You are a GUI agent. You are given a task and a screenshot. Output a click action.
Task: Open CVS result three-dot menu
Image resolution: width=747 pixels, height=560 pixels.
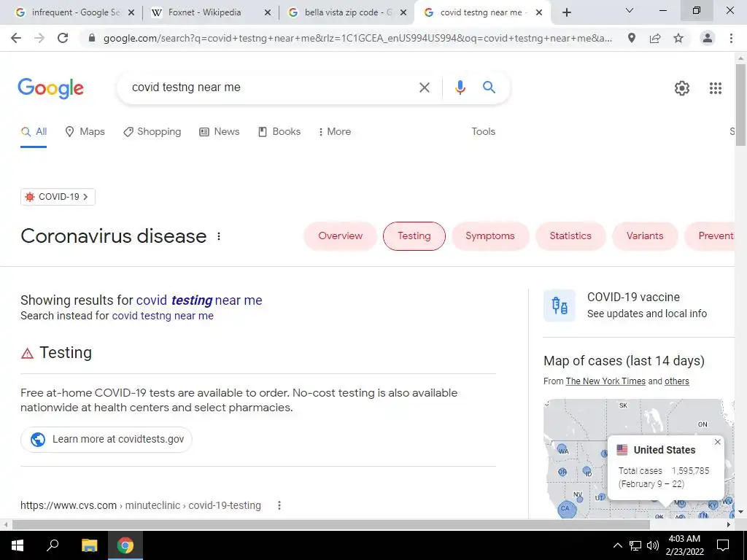coord(279,505)
